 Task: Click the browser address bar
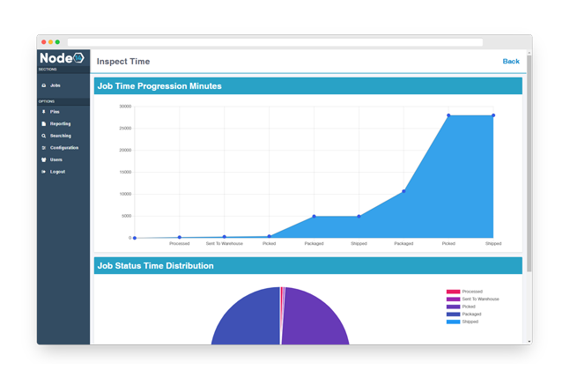(275, 42)
